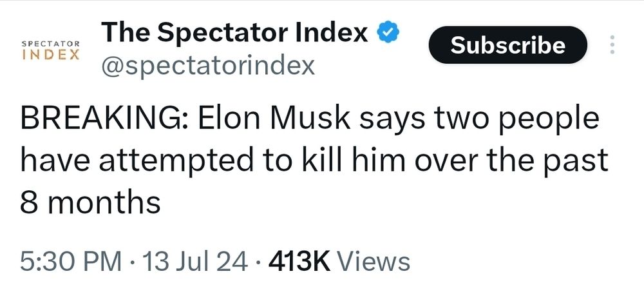Click the 5:30 PM timestamp

click(71, 262)
